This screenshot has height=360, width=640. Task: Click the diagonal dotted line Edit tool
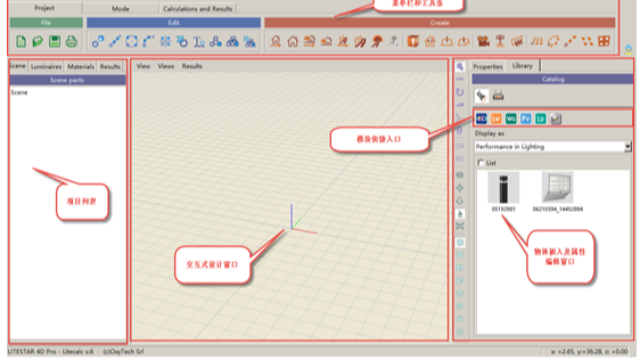coord(115,41)
